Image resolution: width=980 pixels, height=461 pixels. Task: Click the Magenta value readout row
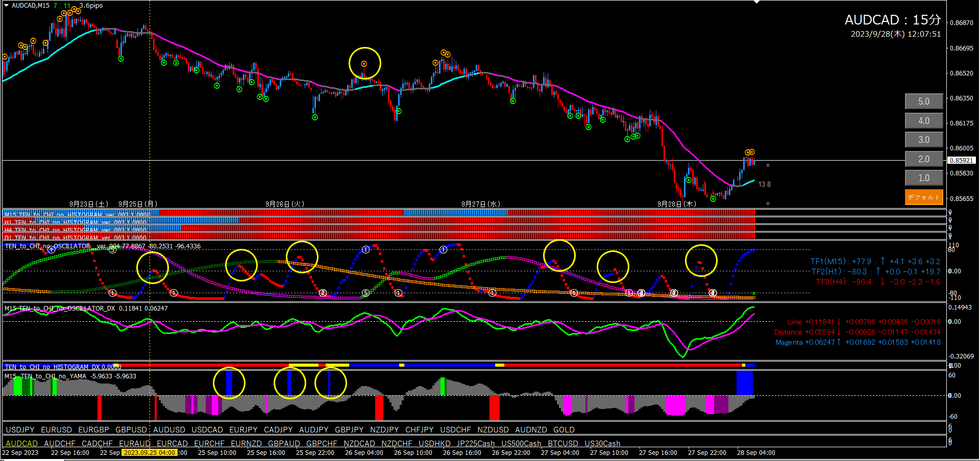[x=858, y=342]
